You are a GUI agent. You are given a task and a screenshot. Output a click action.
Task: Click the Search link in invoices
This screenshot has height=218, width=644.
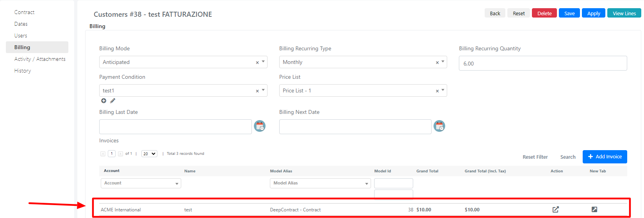coord(568,157)
